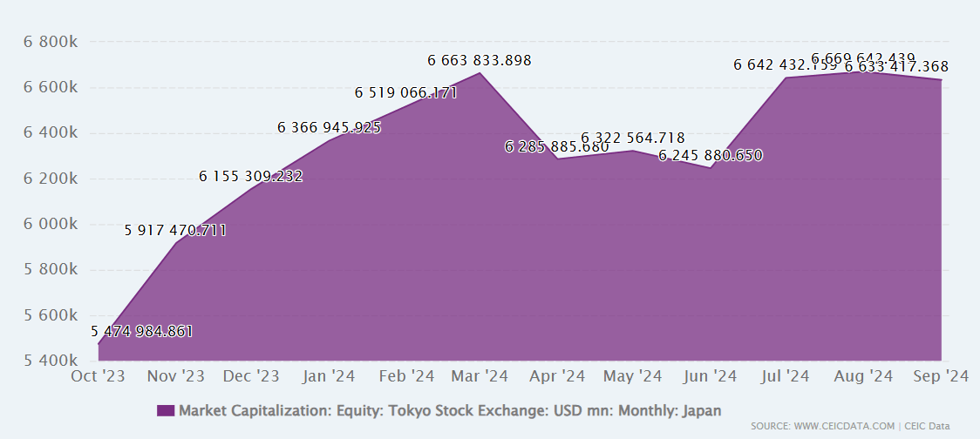This screenshot has height=439, width=980.
Task: Click the Dec '23 data label 6 155 309.232
Action: [251, 176]
